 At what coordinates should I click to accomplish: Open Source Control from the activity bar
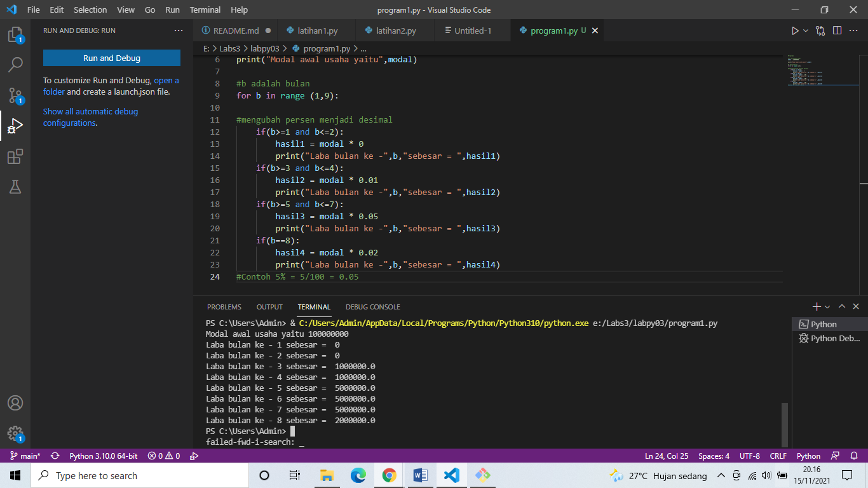coord(15,95)
